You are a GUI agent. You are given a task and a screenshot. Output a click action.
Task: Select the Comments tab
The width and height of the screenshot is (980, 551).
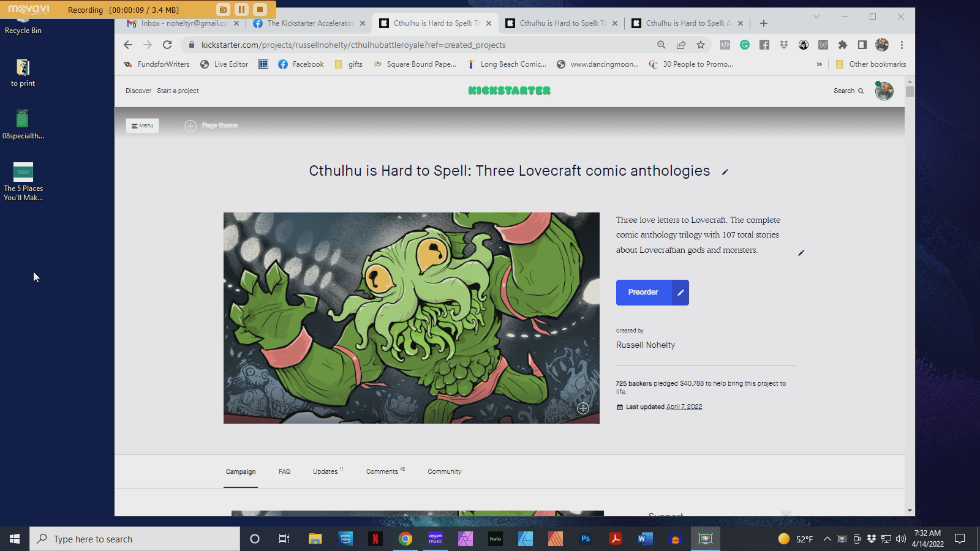click(385, 471)
